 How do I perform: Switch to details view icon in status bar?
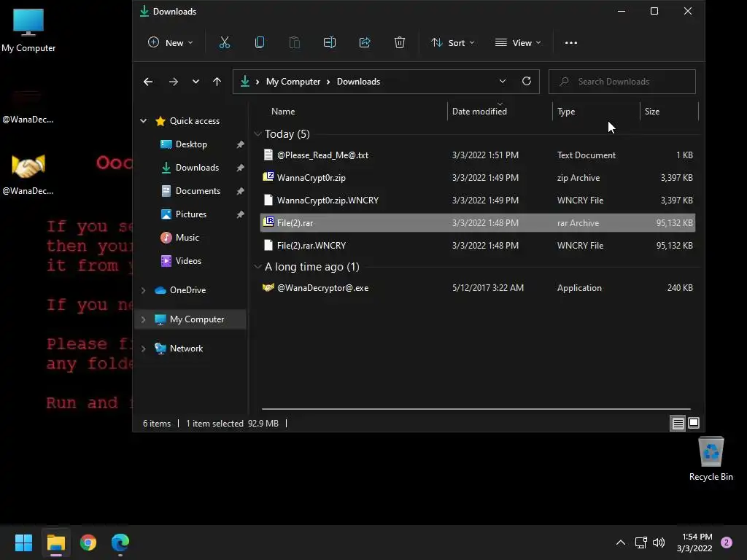pyautogui.click(x=678, y=424)
